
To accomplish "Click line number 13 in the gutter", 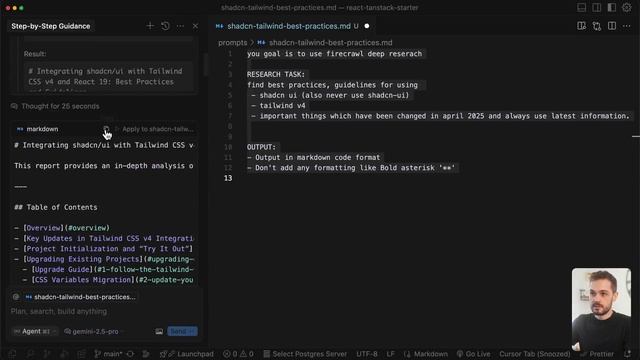I will [x=228, y=178].
